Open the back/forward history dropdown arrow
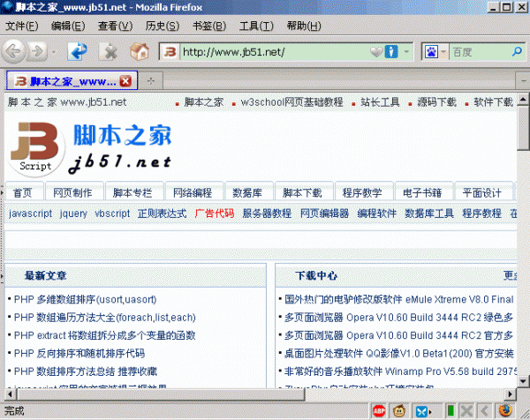Image resolution: width=530 pixels, height=420 pixels. click(54, 52)
